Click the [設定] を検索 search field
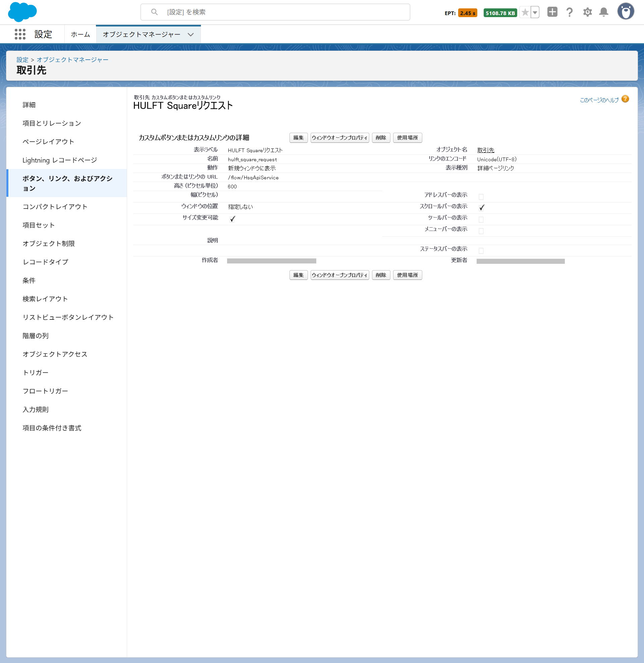 (275, 12)
